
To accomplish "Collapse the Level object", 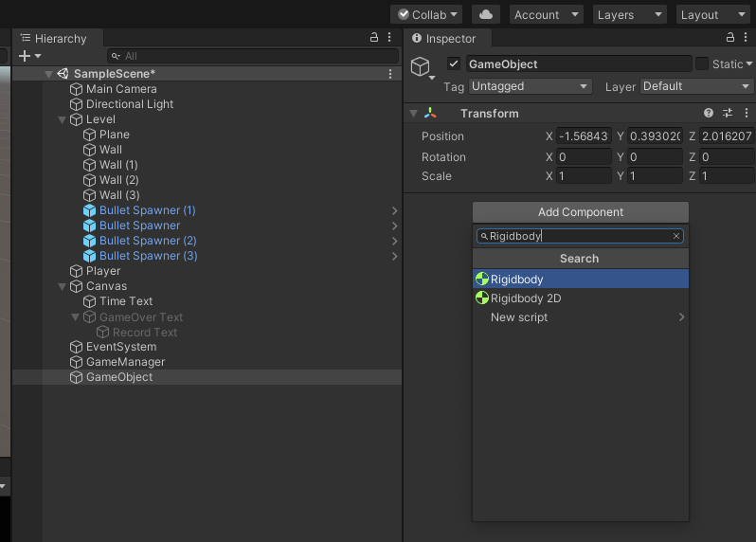I will coord(62,119).
